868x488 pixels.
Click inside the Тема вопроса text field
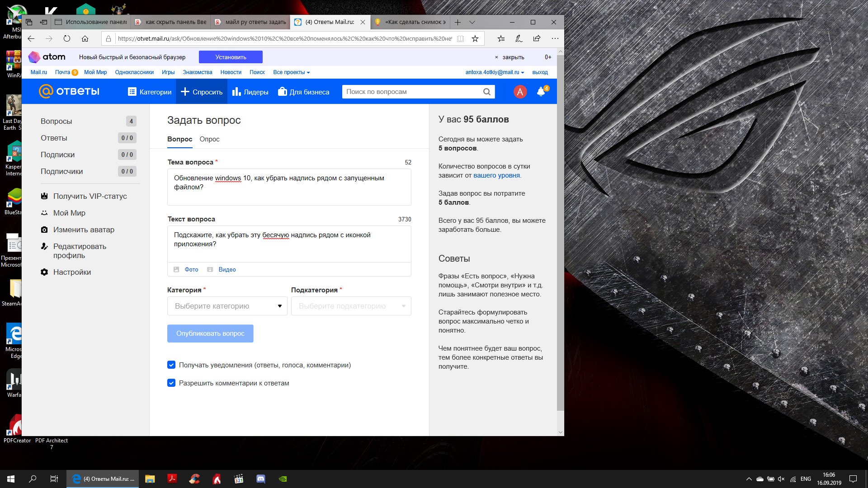coord(289,187)
